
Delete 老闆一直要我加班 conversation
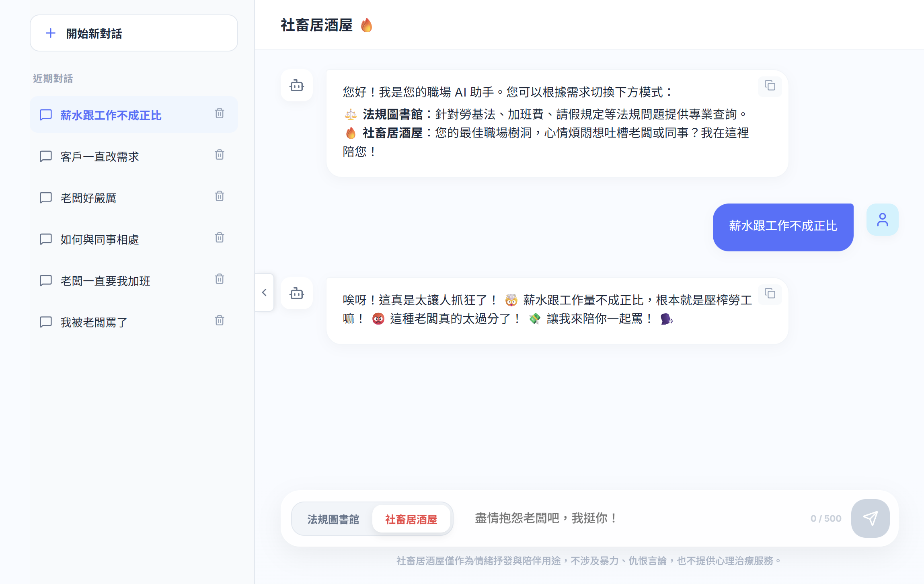click(x=219, y=280)
